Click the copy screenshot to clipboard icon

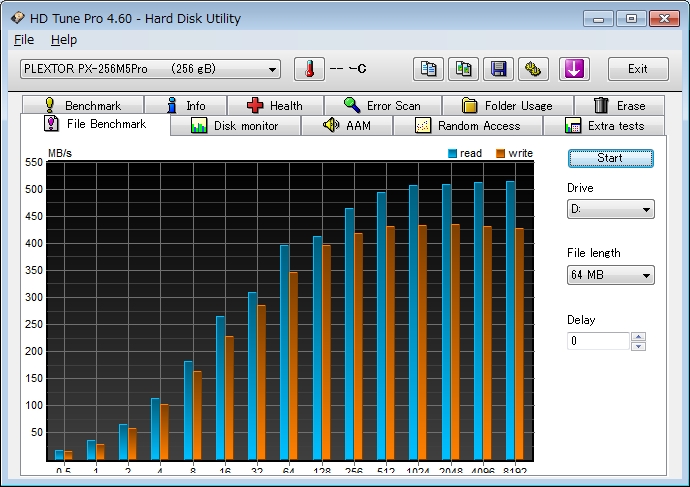pyautogui.click(x=463, y=69)
